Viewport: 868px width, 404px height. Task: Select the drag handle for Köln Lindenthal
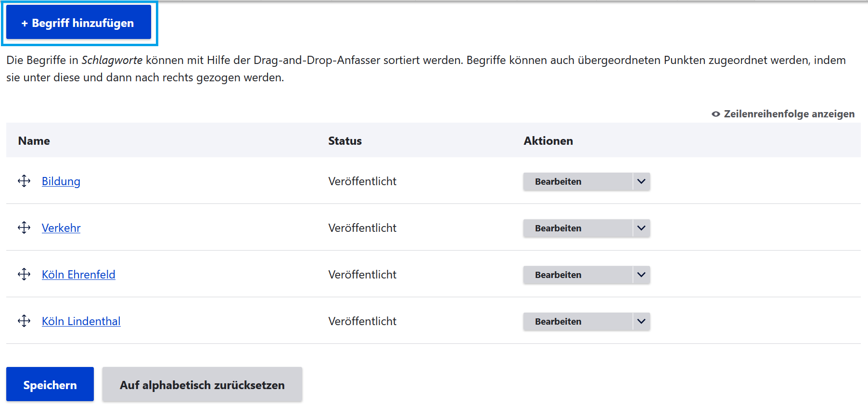coord(24,321)
